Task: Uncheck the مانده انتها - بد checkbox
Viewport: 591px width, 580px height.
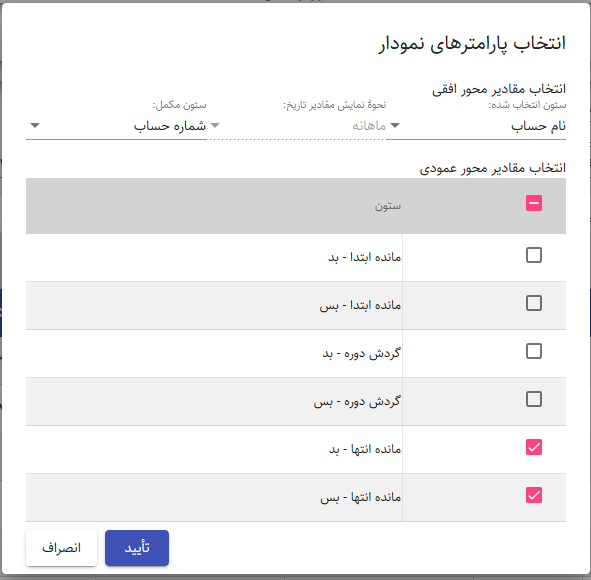Action: [x=534, y=447]
